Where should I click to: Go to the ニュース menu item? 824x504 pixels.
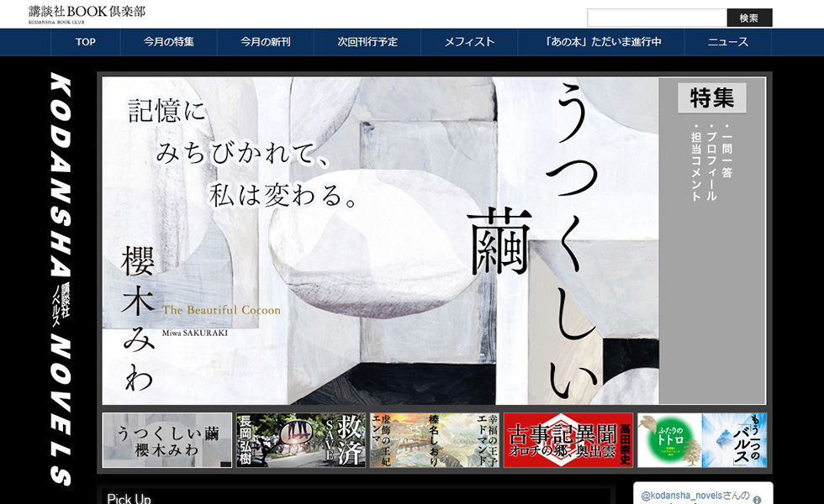(728, 42)
